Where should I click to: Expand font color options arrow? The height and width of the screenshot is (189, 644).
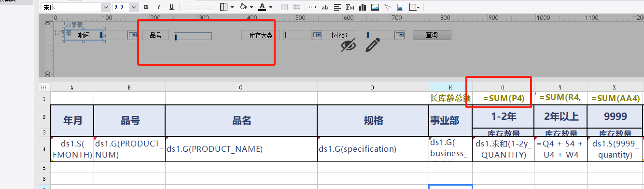click(271, 7)
